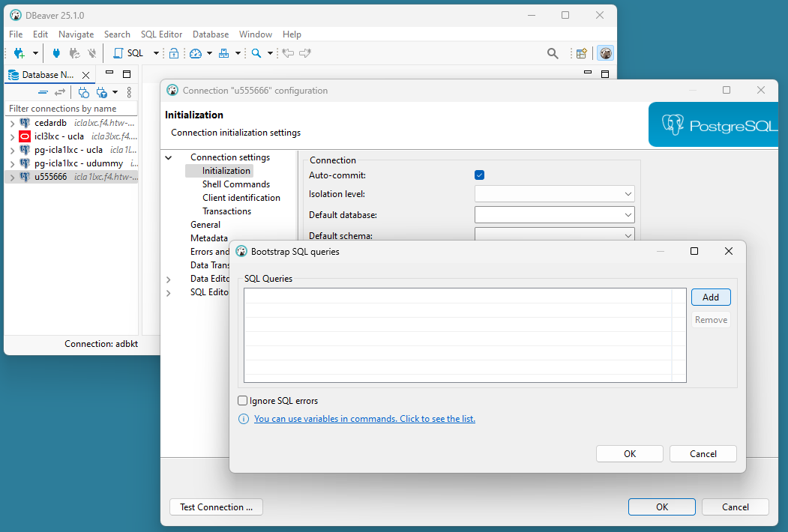This screenshot has height=532, width=788.
Task: Open the Default database dropdown
Action: pyautogui.click(x=554, y=215)
